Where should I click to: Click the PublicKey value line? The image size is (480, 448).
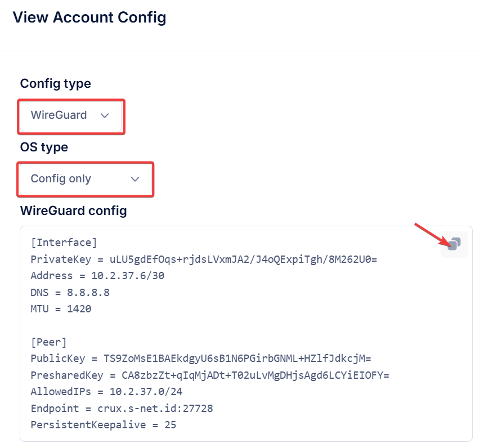(201, 359)
